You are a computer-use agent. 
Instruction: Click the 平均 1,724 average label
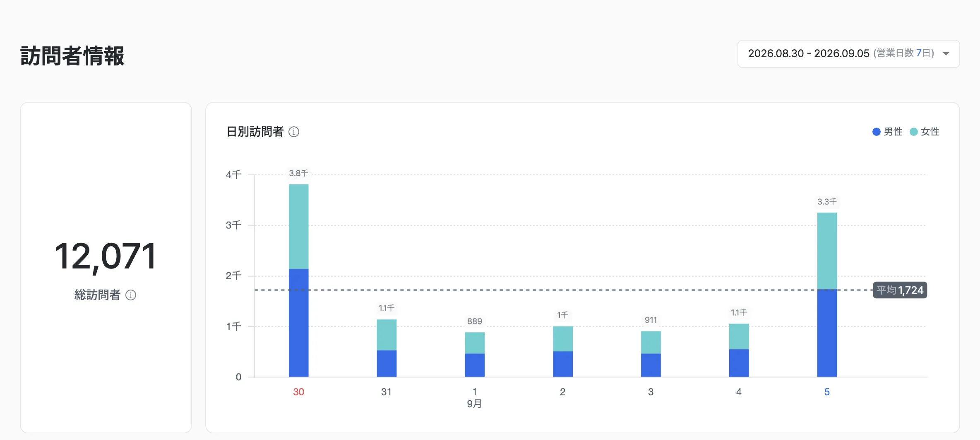point(900,290)
